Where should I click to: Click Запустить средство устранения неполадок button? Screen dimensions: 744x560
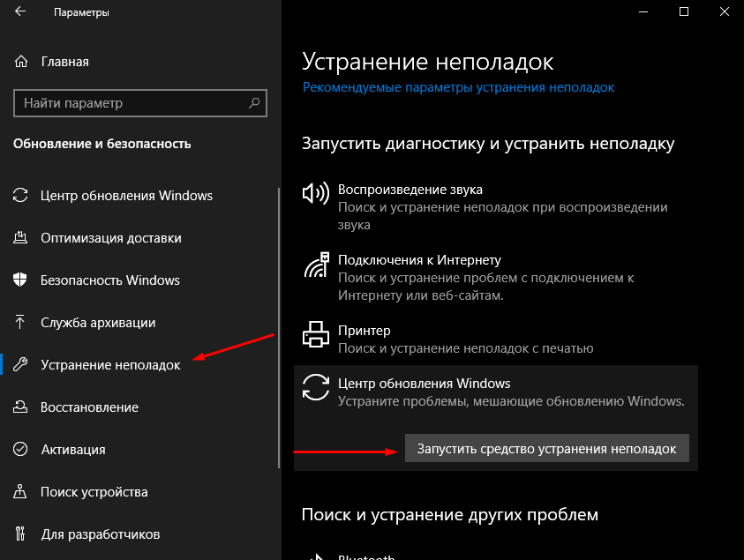coord(546,448)
